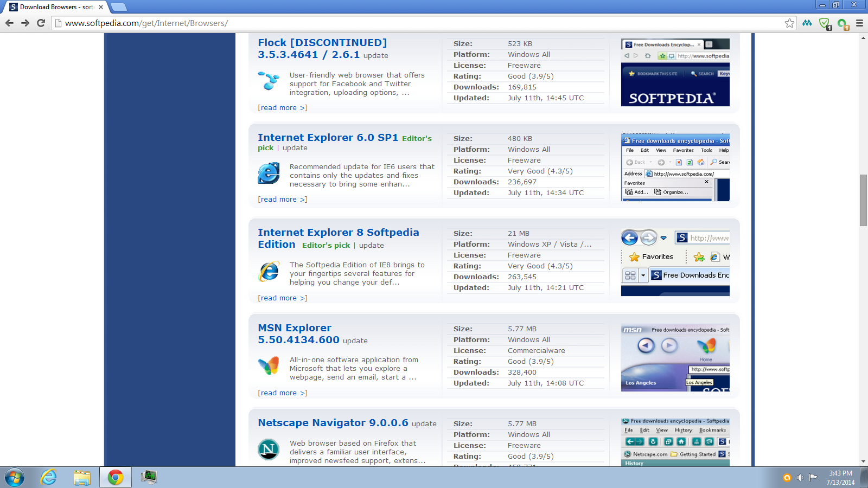Click the Netscape Navigator N icon

click(x=269, y=450)
